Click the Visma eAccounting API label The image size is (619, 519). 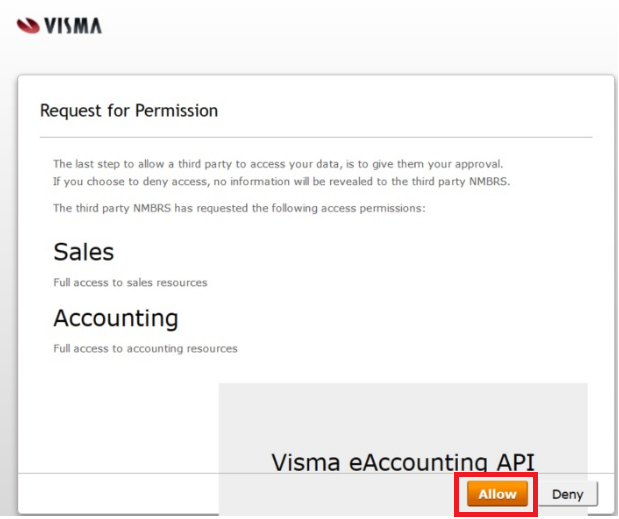(x=403, y=462)
